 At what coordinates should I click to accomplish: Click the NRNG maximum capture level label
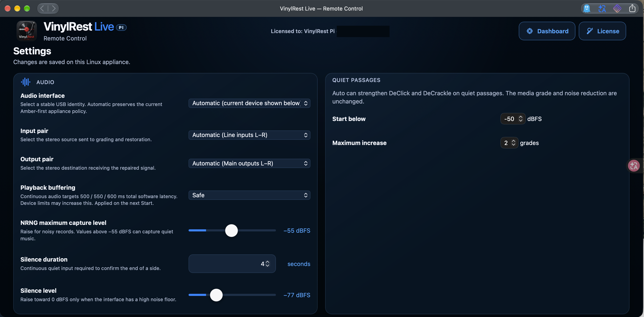point(63,223)
